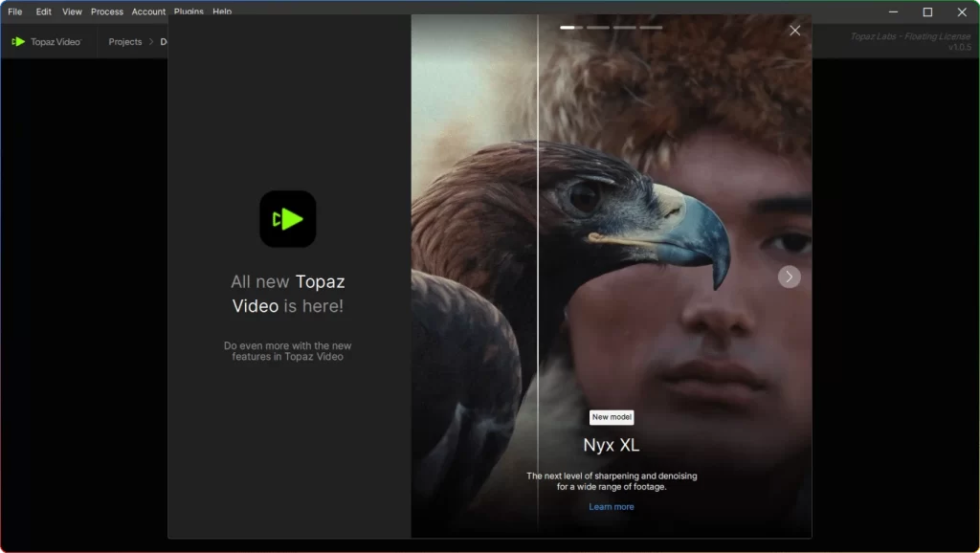This screenshot has width=980, height=553.
Task: Open the Process menu
Action: (106, 11)
